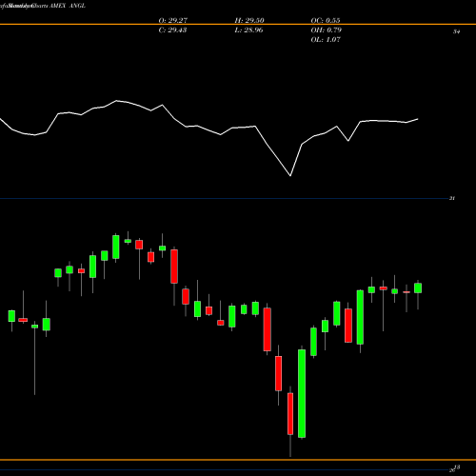Click the tallest green candlestick in the chart
476x476 pixels.
[302, 393]
